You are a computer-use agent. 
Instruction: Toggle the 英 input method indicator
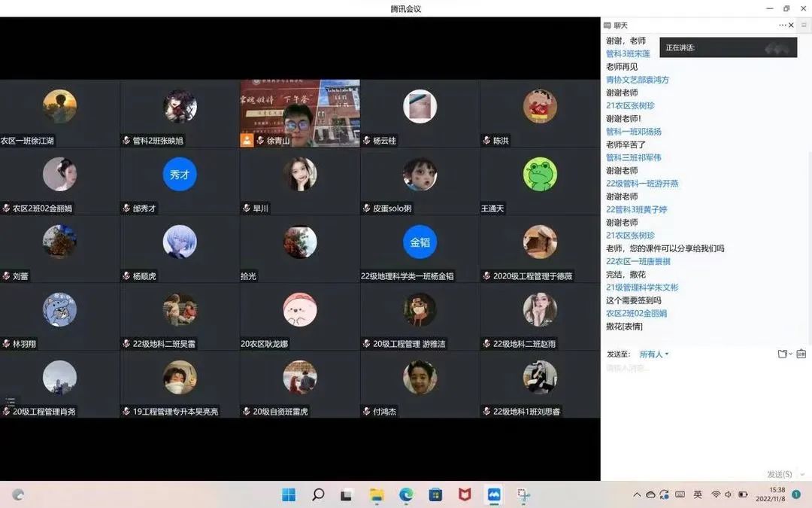coord(698,494)
